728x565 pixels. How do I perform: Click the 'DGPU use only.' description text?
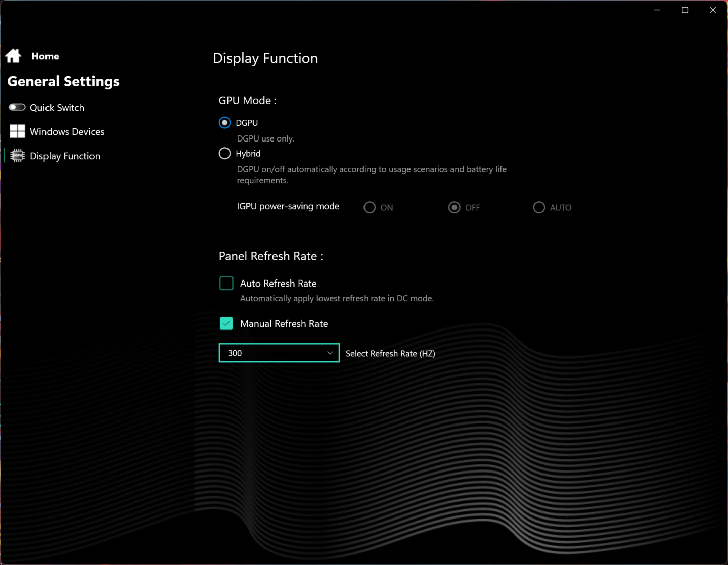point(266,138)
